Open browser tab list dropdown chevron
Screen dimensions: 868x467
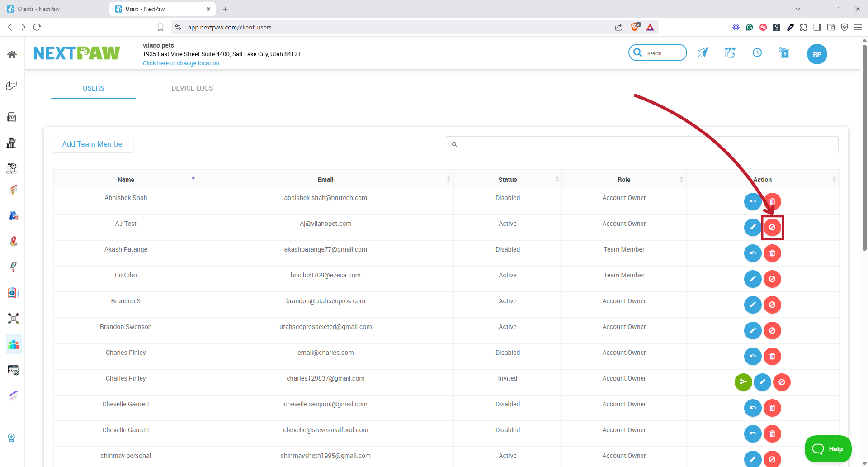pos(798,9)
